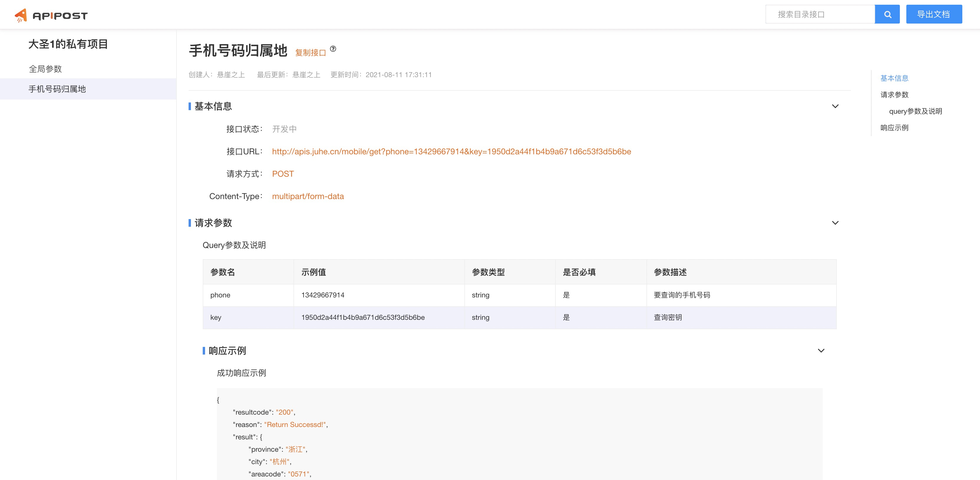Open the juhe.cn interface URL link
Viewport: 980px width, 480px height.
(x=451, y=151)
